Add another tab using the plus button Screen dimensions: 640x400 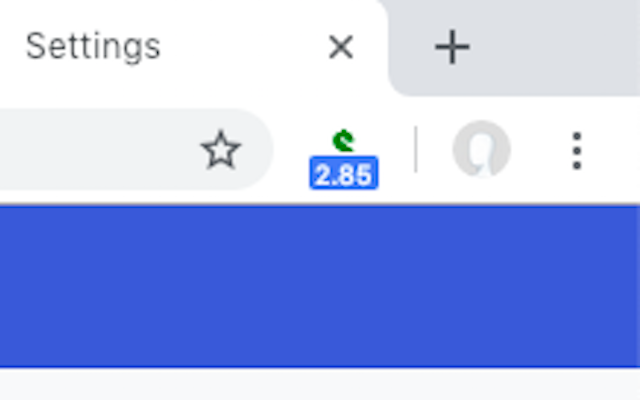point(452,47)
